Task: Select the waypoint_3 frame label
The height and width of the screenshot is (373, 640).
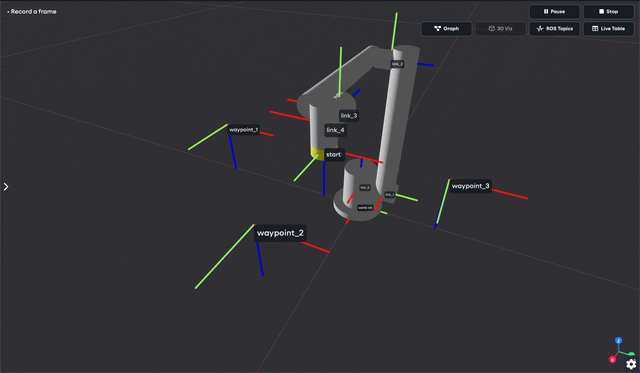Action: pyautogui.click(x=470, y=186)
